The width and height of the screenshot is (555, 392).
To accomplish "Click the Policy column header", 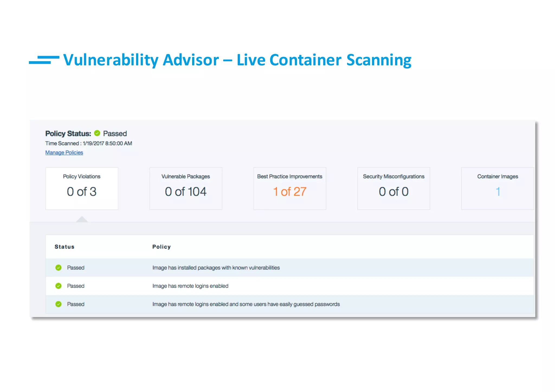I will [162, 247].
